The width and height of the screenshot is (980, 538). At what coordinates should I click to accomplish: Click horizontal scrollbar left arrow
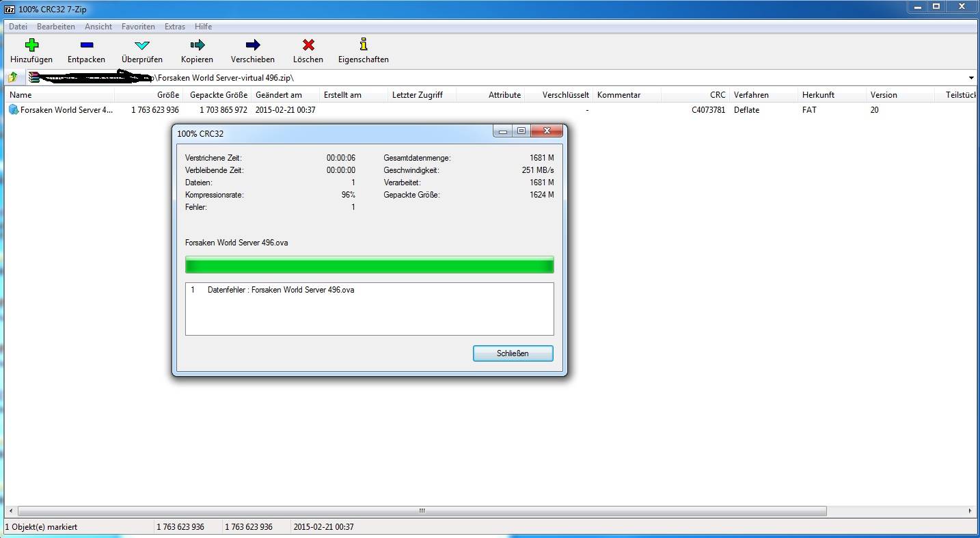pyautogui.click(x=10, y=511)
